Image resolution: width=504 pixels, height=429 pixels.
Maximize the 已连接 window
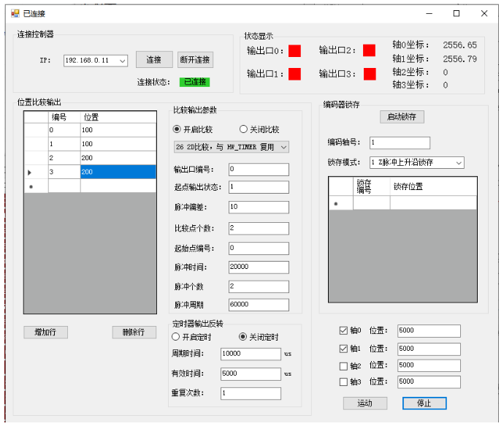(457, 13)
